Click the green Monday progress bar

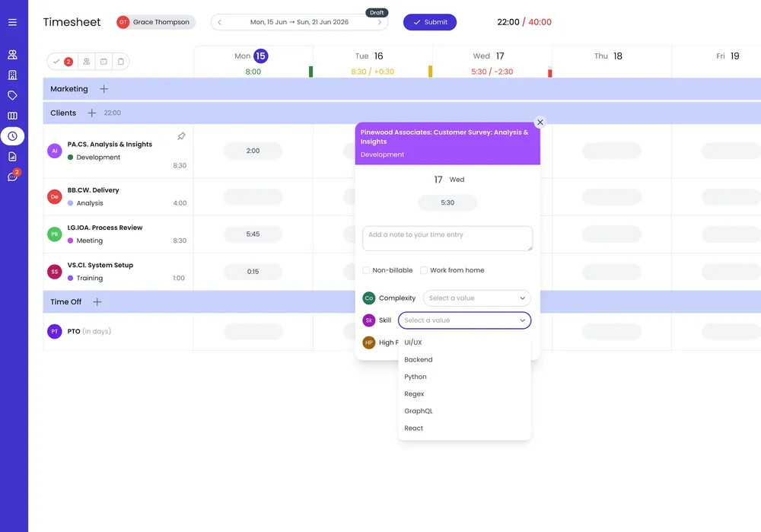coord(311,72)
